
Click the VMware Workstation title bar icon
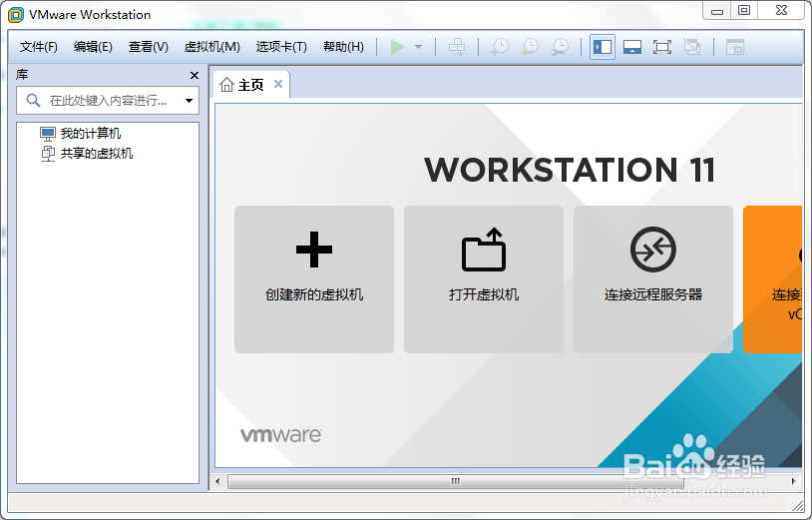click(16, 15)
